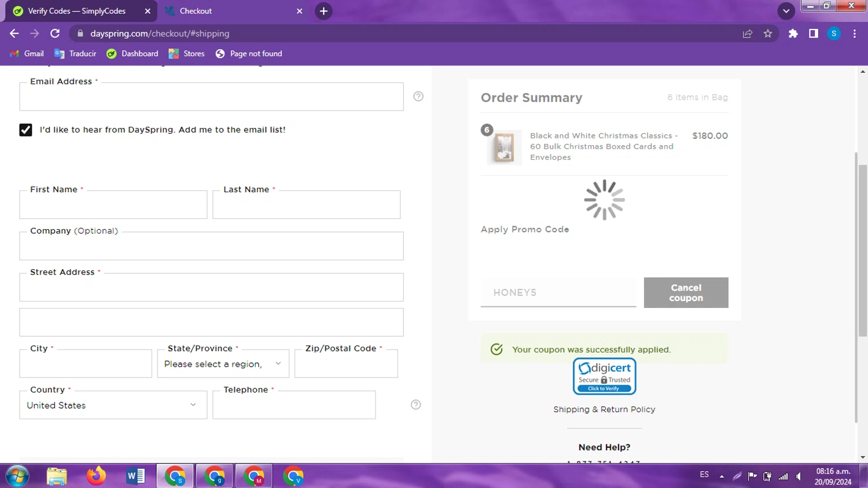The height and width of the screenshot is (488, 868).
Task: Click the volume speaker tray icon
Action: pyautogui.click(x=799, y=476)
